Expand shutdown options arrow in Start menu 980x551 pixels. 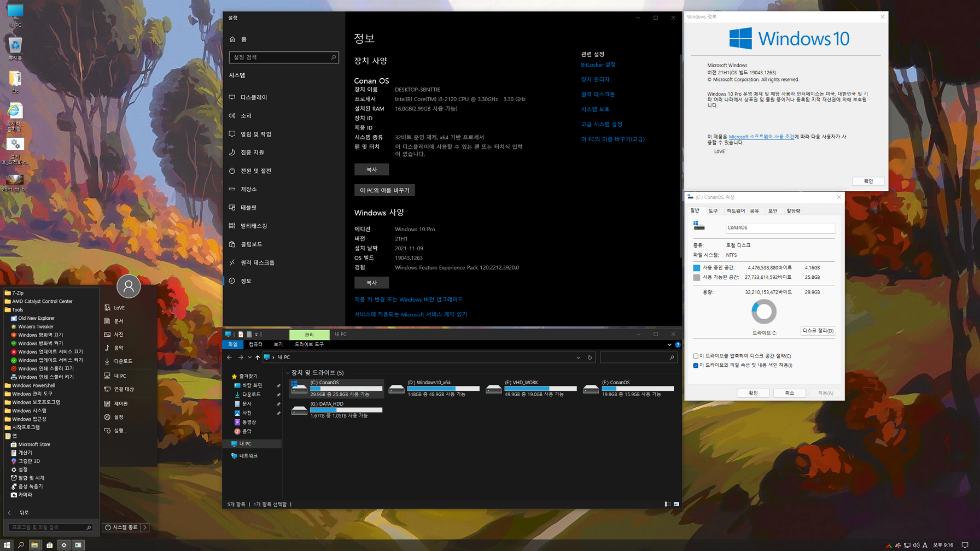[x=145, y=527]
